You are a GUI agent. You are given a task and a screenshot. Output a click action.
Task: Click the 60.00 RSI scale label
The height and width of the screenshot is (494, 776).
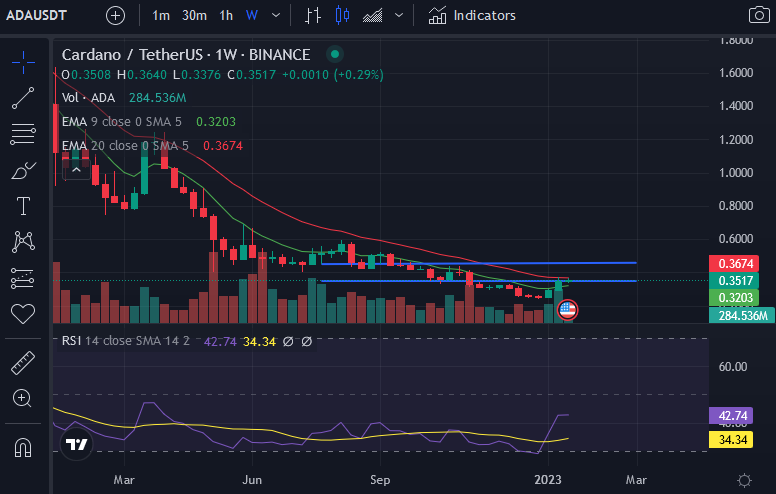click(x=732, y=366)
